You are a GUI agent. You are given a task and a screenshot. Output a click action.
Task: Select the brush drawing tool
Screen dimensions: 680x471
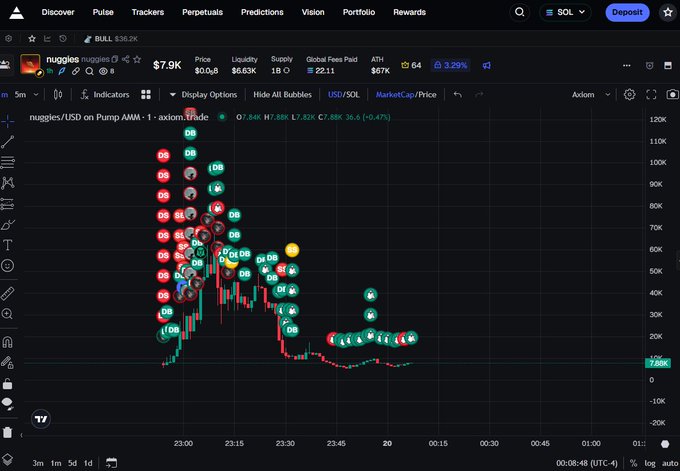pos(7,225)
